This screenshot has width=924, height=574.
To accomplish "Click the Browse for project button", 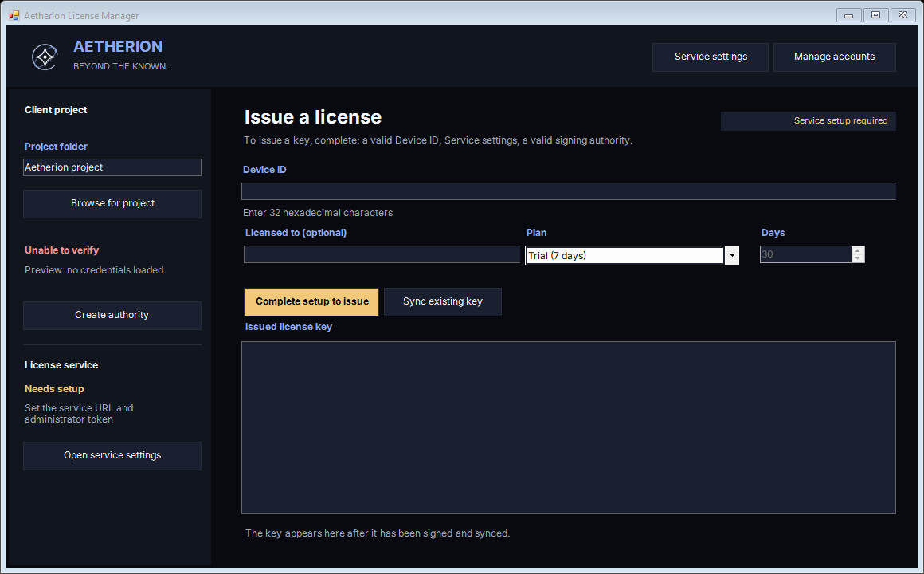I will click(112, 203).
